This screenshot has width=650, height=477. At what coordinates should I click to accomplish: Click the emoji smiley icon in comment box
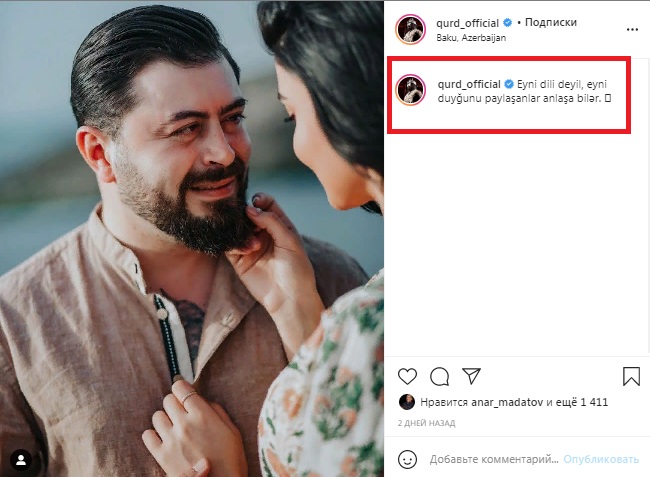coord(407,459)
